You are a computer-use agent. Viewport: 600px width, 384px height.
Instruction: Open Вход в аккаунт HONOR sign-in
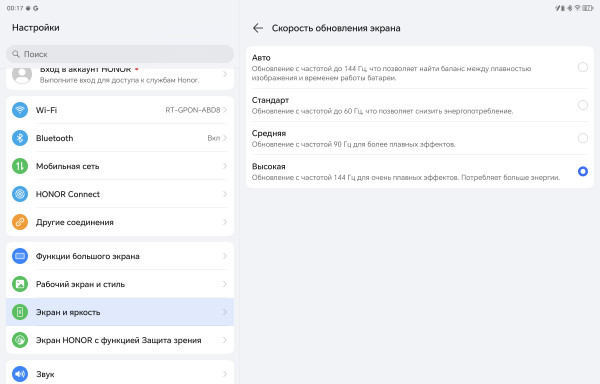pyautogui.click(x=120, y=78)
